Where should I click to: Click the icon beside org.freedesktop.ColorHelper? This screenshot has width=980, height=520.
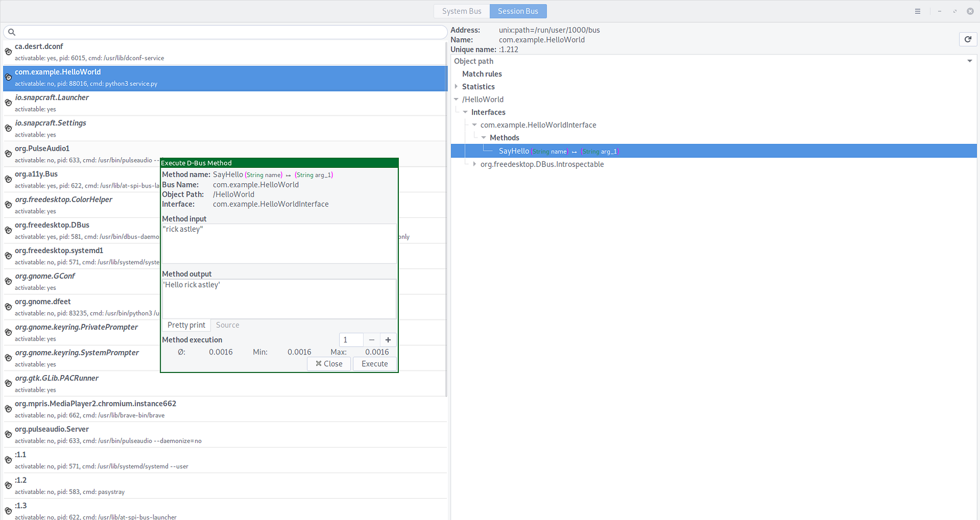[x=9, y=205]
